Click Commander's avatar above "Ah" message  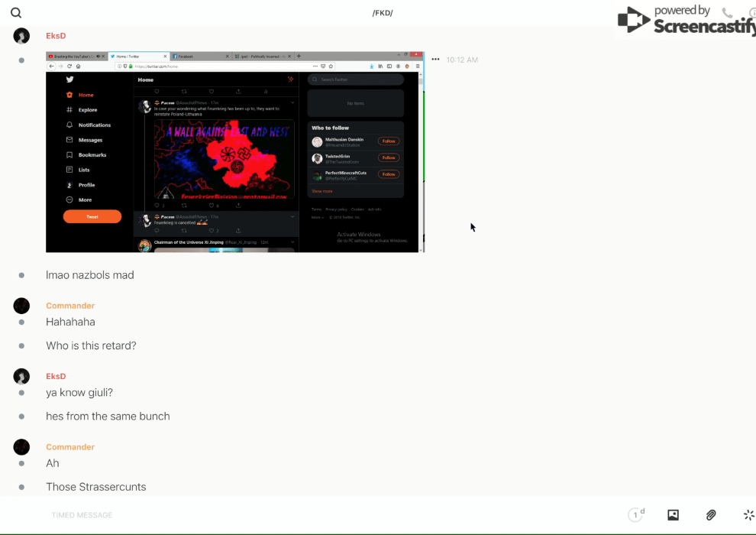(x=21, y=447)
